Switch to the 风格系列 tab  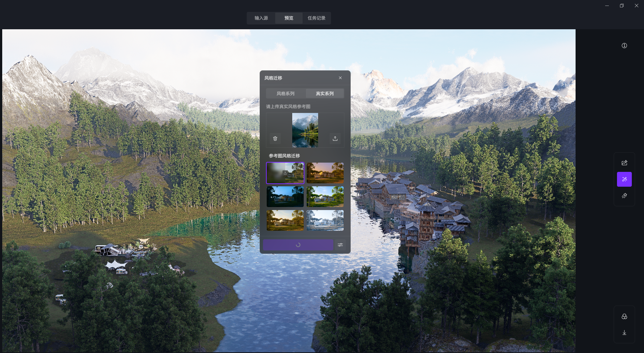pyautogui.click(x=286, y=94)
